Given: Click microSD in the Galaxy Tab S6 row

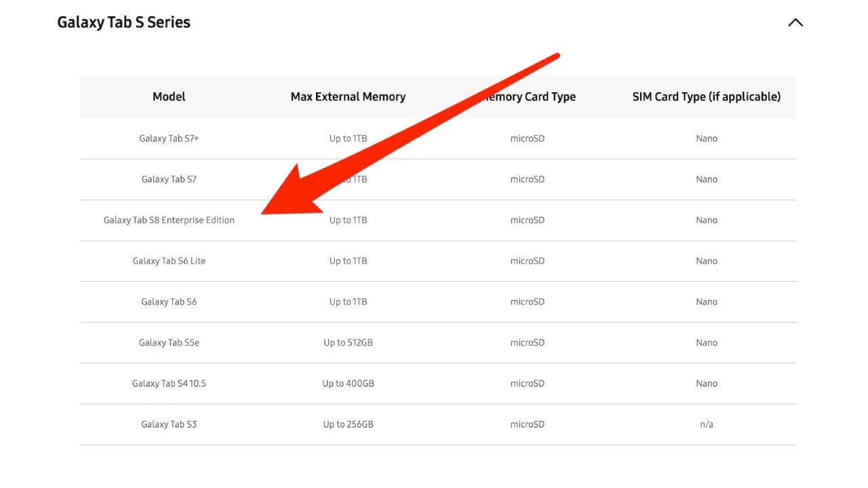Looking at the screenshot, I should click(x=528, y=302).
